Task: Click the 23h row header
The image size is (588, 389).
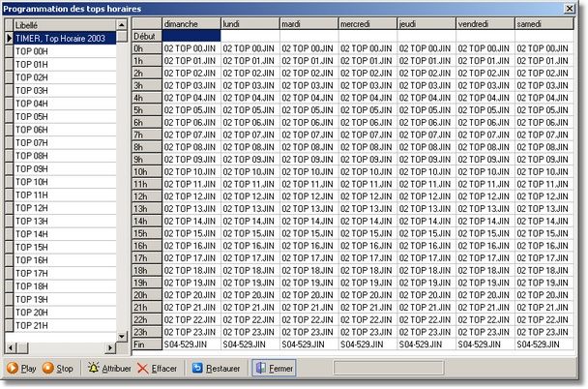Action: click(x=147, y=332)
